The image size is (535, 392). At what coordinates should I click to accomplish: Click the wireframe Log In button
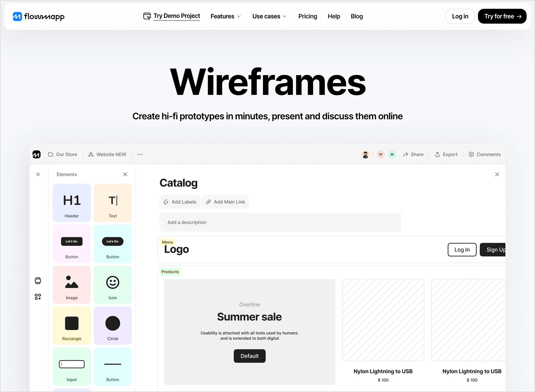(462, 249)
